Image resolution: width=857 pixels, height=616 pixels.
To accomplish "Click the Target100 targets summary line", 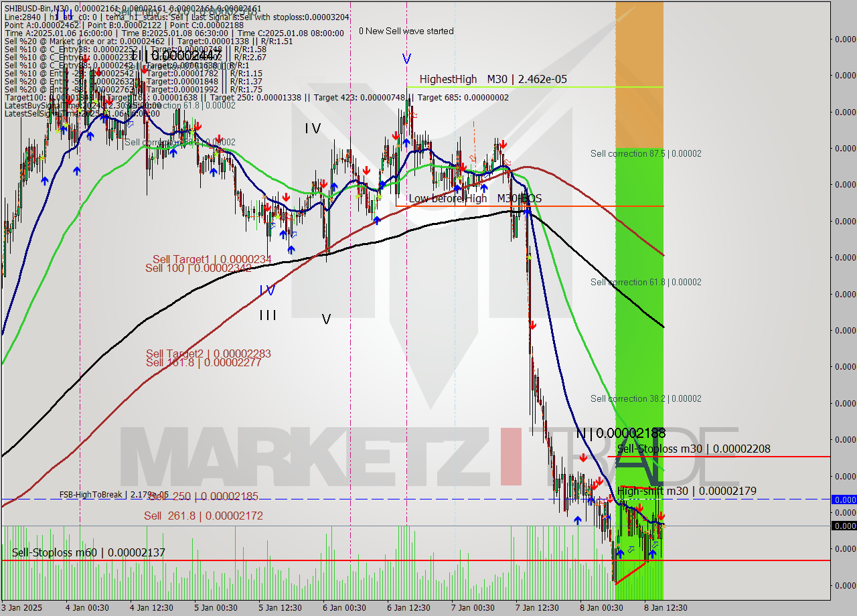I will [x=256, y=98].
